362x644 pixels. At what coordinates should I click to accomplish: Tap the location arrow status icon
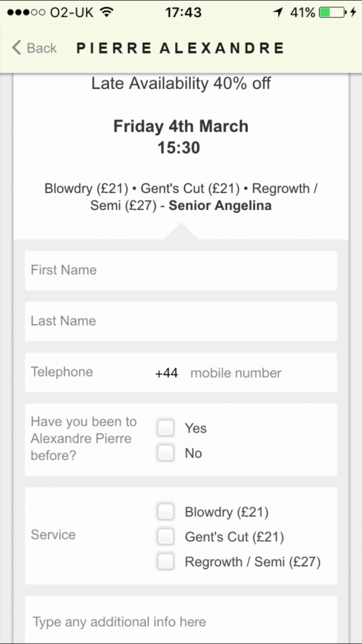tap(278, 12)
